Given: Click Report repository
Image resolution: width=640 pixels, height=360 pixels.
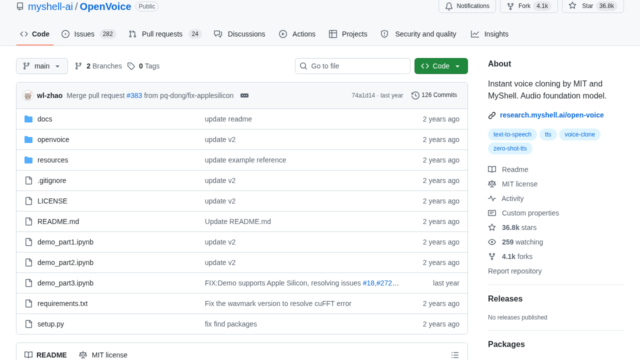Looking at the screenshot, I should [x=515, y=271].
